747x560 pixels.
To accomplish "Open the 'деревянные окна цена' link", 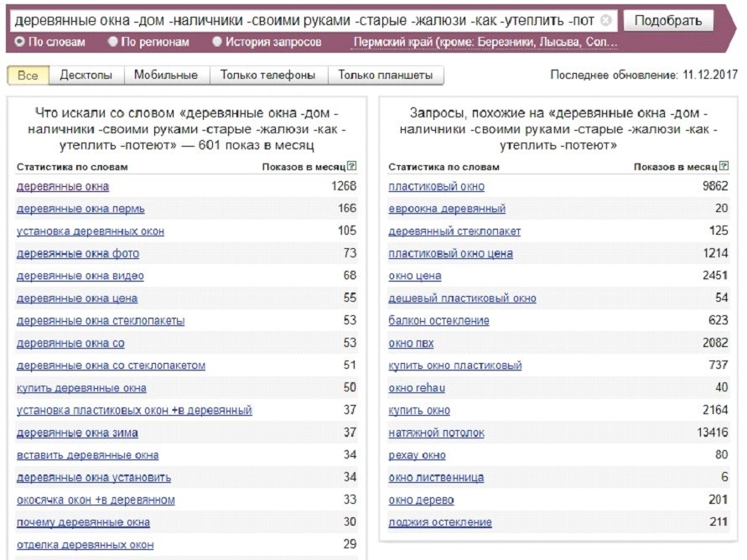I will point(77,298).
